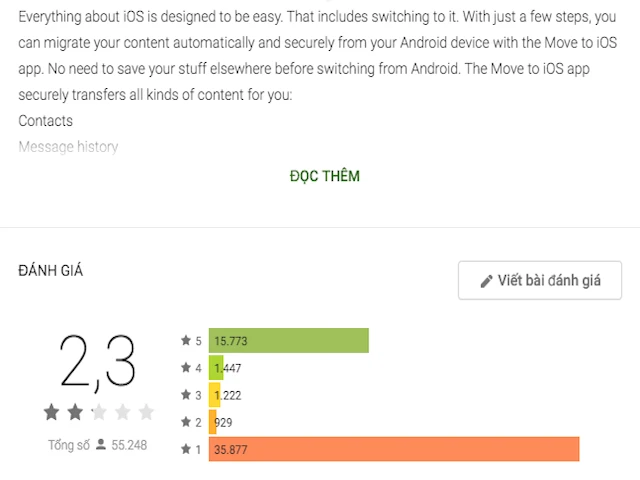Click the yellow 3-star rating bar

coord(214,395)
